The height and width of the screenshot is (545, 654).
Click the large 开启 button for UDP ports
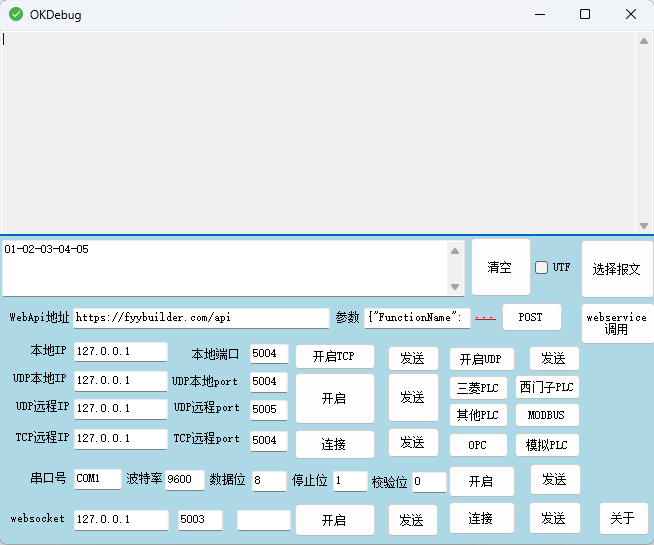335,398
